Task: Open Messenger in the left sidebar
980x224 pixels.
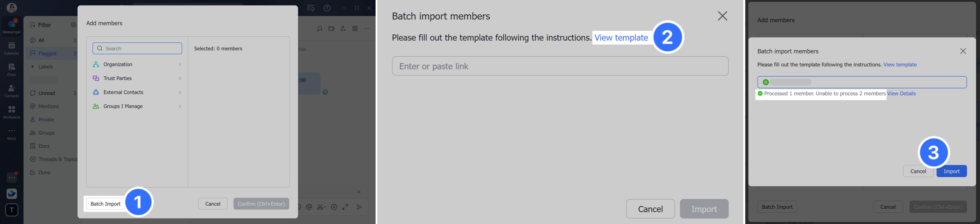Action: 11,26
